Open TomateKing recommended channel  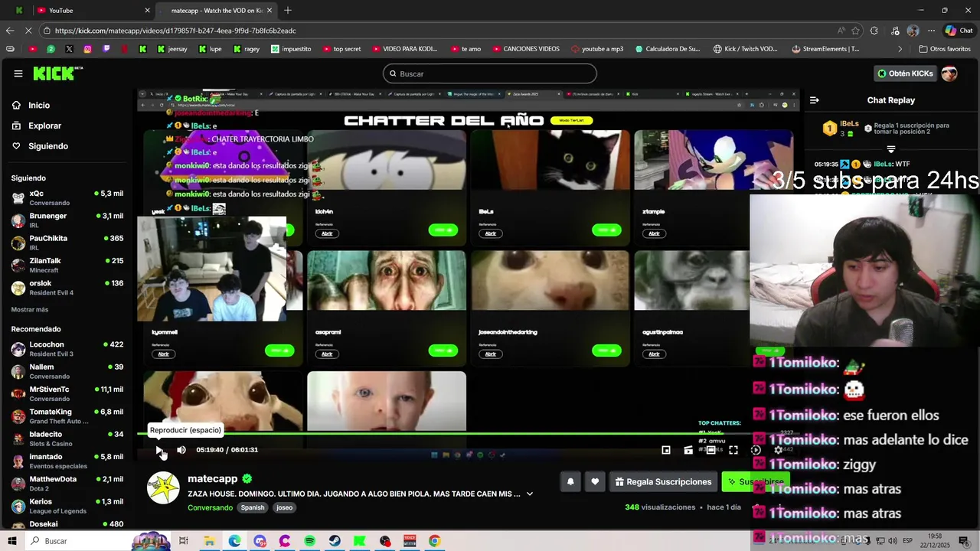[67, 416]
